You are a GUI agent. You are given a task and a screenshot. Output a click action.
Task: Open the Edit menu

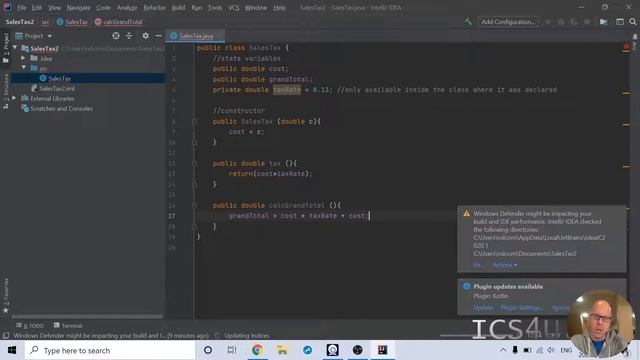click(37, 8)
